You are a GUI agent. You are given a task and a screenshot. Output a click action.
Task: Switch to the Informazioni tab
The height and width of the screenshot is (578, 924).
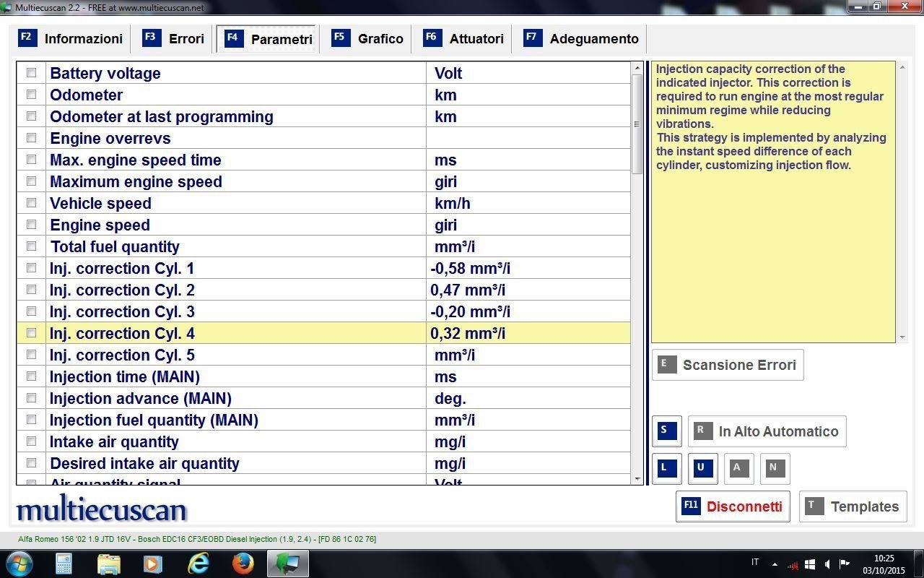pos(71,39)
